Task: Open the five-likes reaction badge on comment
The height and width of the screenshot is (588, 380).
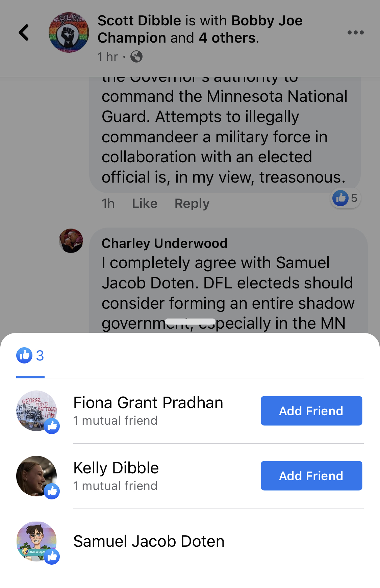Action: (346, 198)
